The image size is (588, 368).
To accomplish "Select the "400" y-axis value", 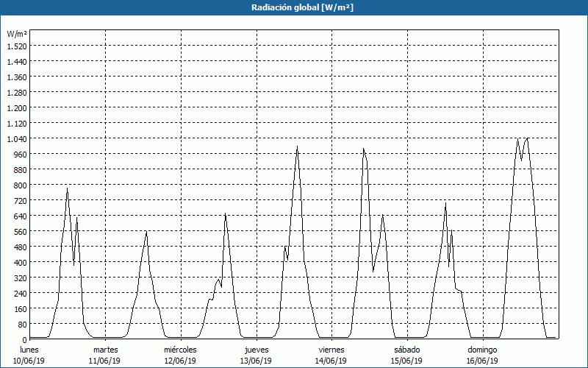I will (x=20, y=263).
